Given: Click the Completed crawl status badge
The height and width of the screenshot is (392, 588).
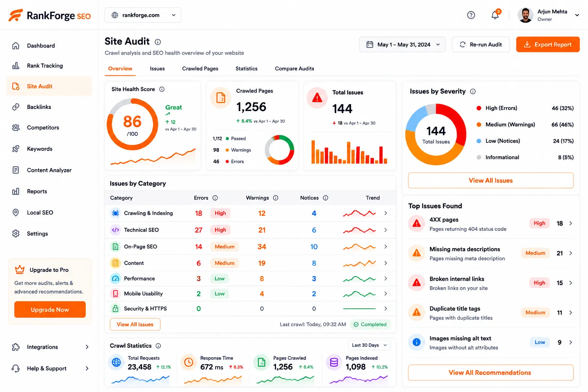Looking at the screenshot, I should pyautogui.click(x=370, y=324).
